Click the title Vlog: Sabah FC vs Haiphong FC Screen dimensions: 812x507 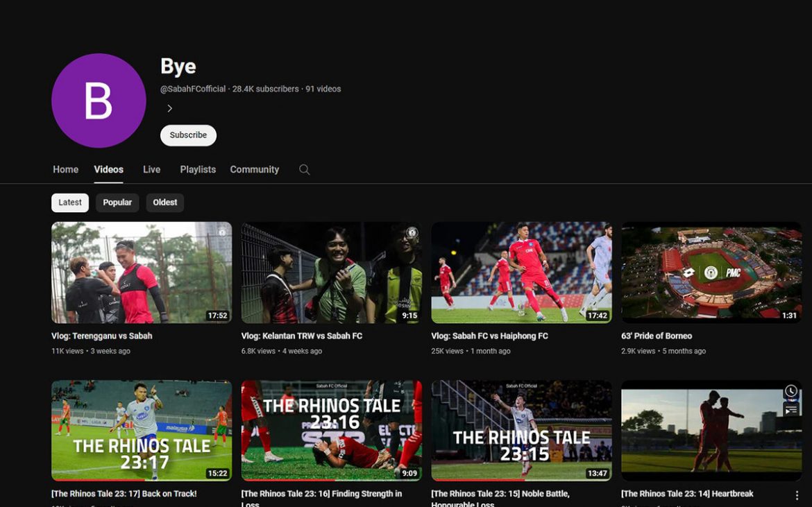tap(490, 336)
